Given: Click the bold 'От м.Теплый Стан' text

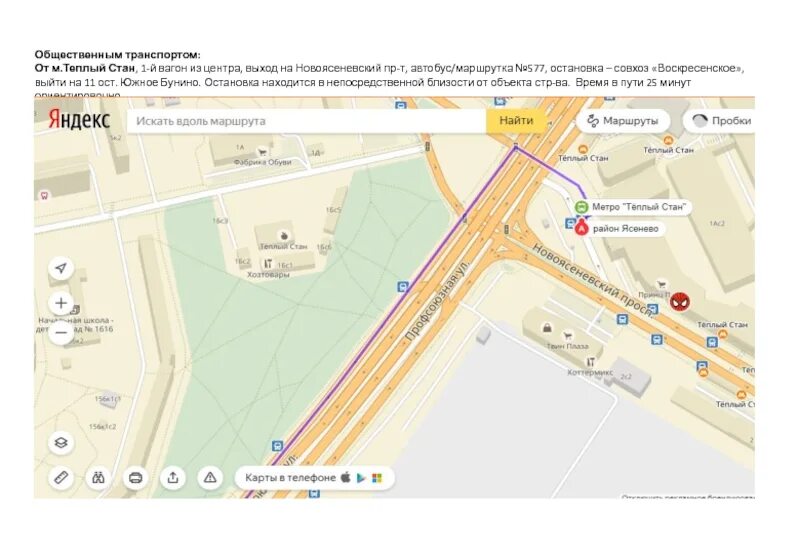Looking at the screenshot, I should coord(85,68).
